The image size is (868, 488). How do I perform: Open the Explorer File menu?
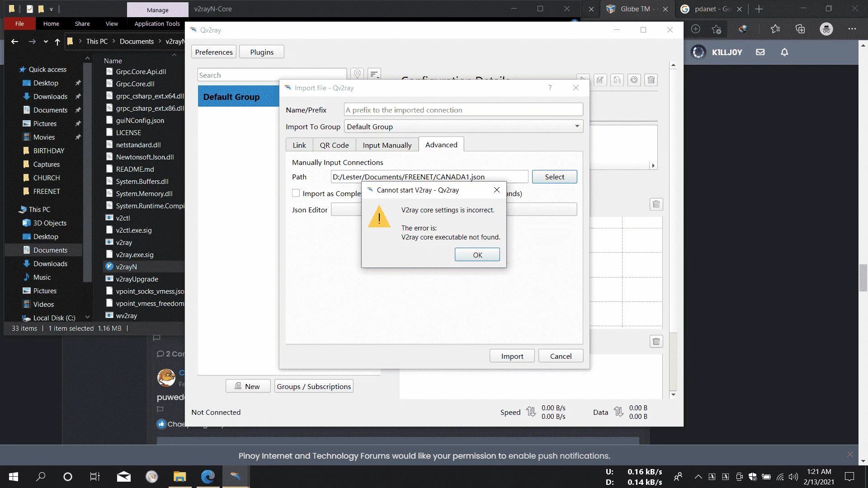[x=19, y=23]
